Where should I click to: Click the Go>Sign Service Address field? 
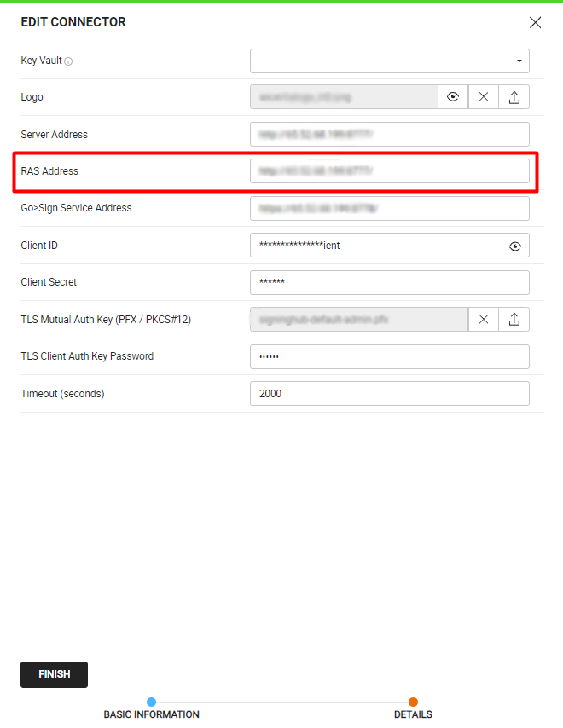click(389, 208)
